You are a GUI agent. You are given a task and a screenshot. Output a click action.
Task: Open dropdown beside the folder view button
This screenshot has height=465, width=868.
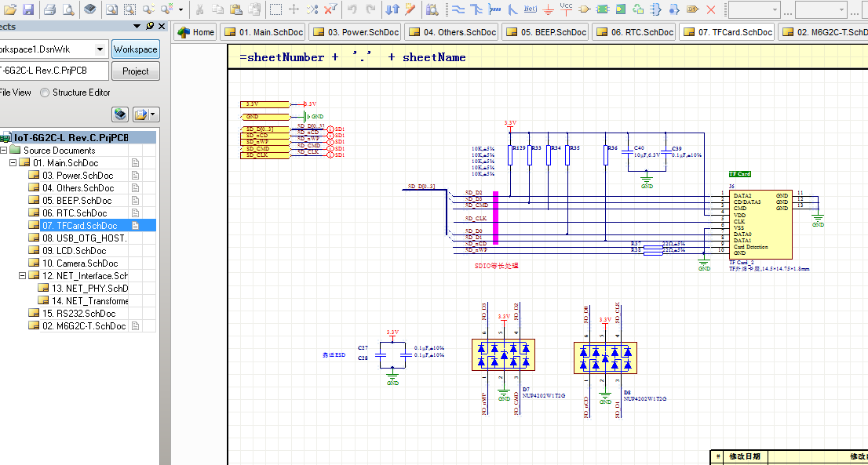pos(153,114)
